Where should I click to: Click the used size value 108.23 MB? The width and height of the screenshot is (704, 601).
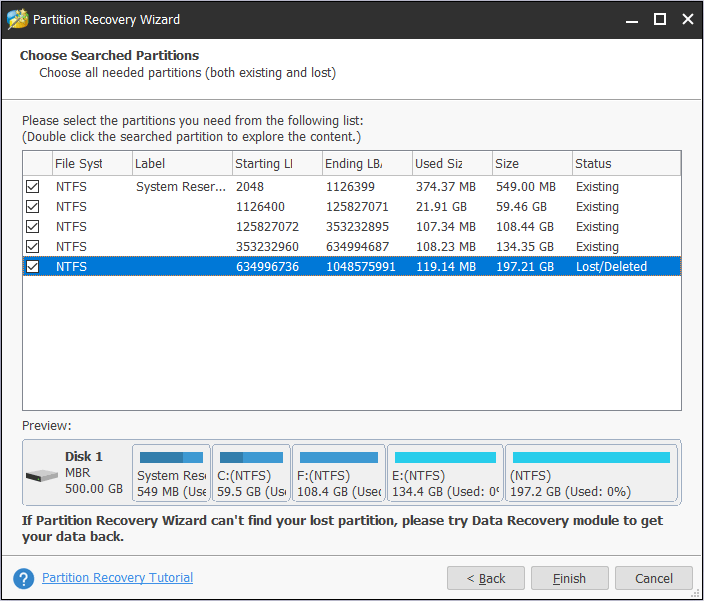tap(446, 247)
